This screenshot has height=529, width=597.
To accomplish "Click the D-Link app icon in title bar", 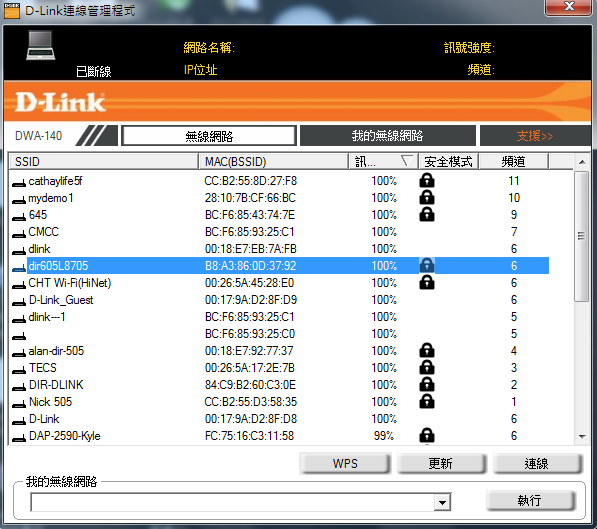I will (x=11, y=10).
